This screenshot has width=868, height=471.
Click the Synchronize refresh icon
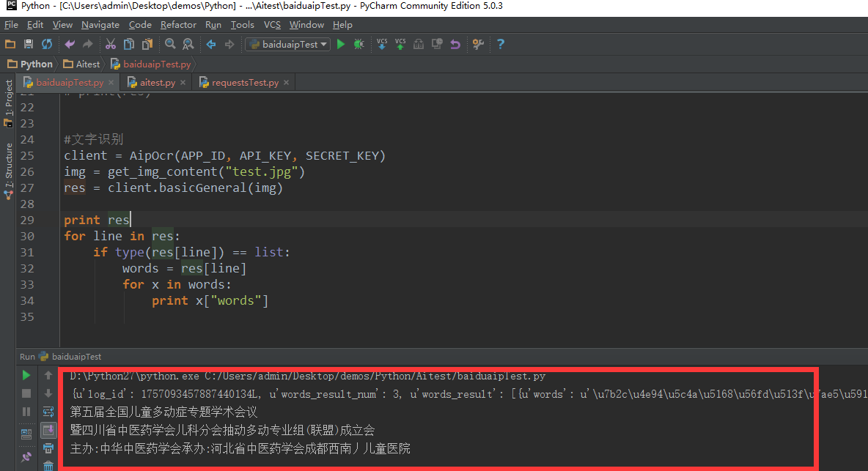[x=47, y=45]
